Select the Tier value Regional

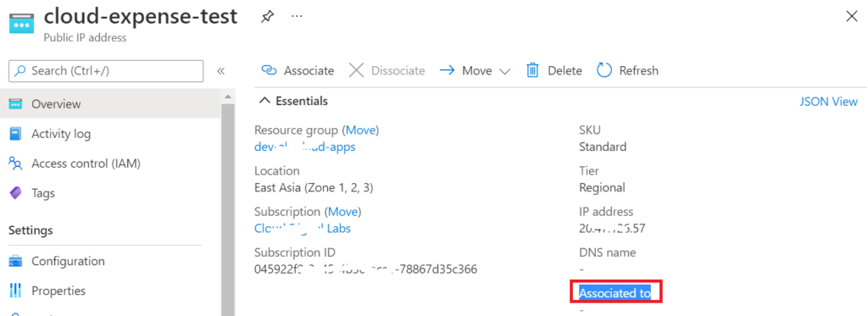tap(603, 188)
